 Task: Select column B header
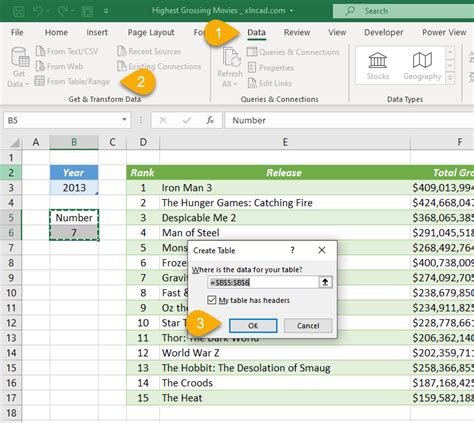coord(74,142)
